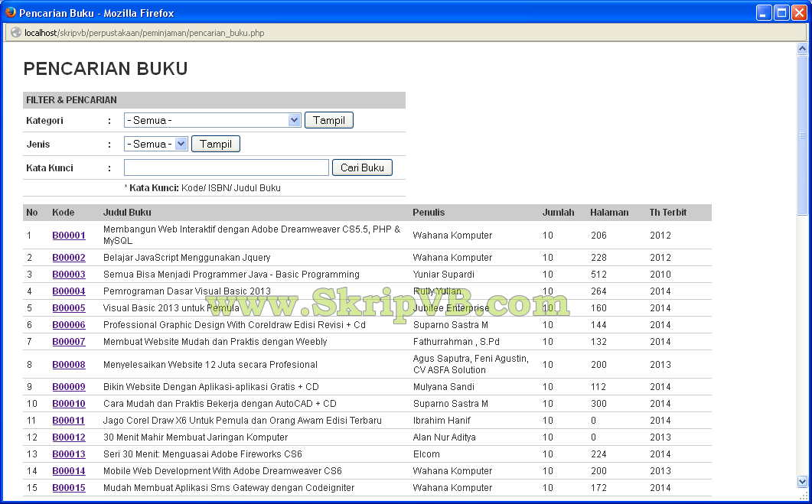
Task: Open the Jenis dropdown
Action: [151, 144]
